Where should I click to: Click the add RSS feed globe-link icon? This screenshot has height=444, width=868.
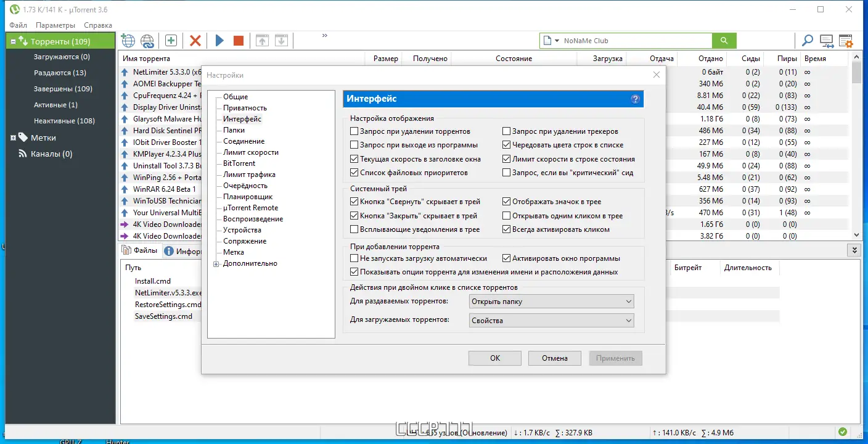point(147,41)
